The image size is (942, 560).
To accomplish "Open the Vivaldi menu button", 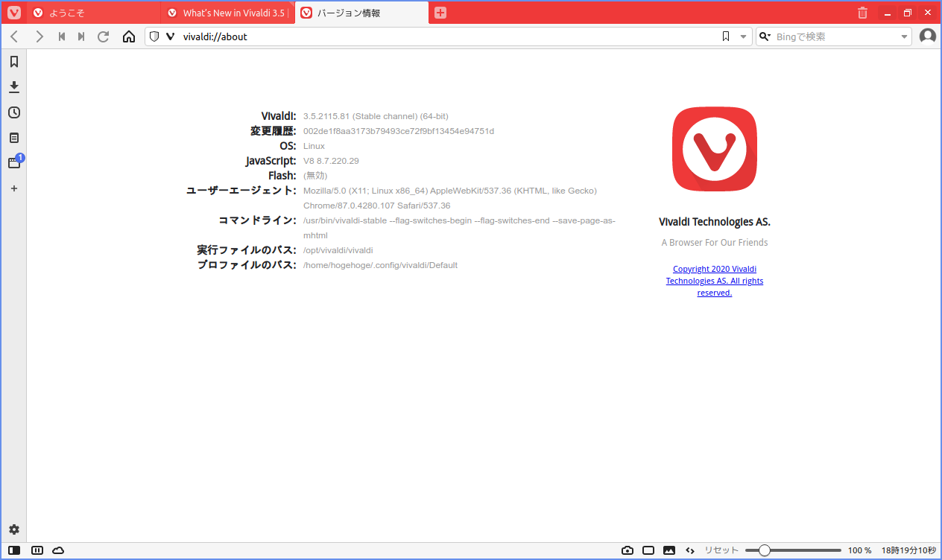I will [13, 13].
